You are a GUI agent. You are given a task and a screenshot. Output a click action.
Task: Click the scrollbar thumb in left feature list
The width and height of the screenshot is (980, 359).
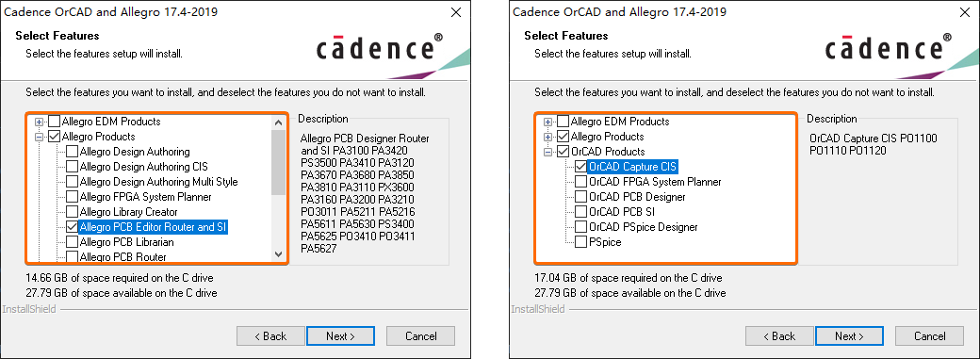[x=279, y=161]
